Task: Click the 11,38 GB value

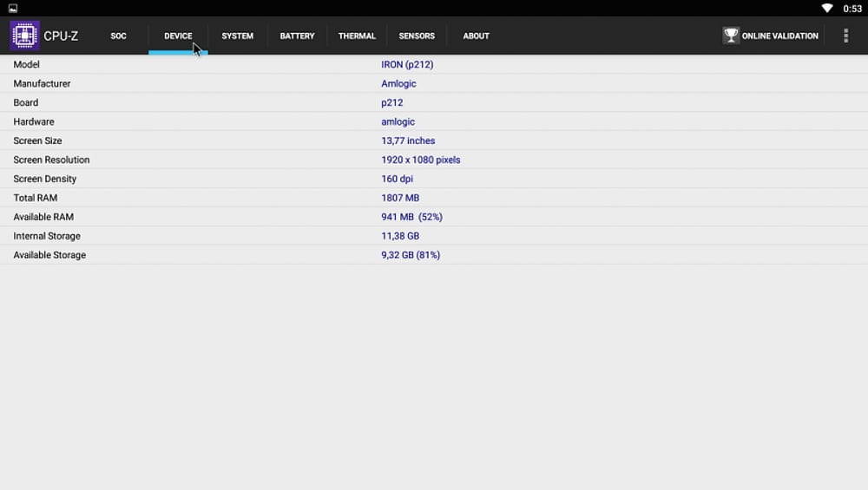Action: (x=400, y=236)
